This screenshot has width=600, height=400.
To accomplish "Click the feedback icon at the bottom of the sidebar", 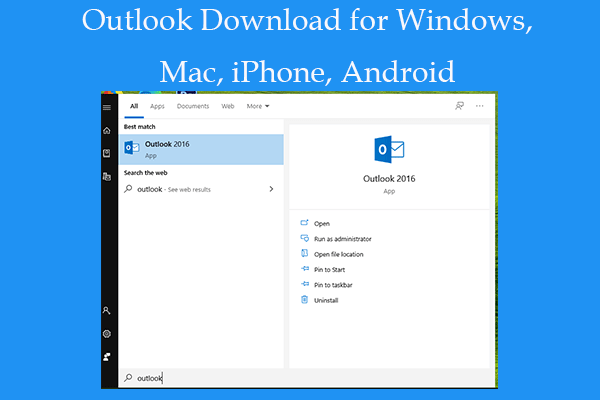I will 107,357.
